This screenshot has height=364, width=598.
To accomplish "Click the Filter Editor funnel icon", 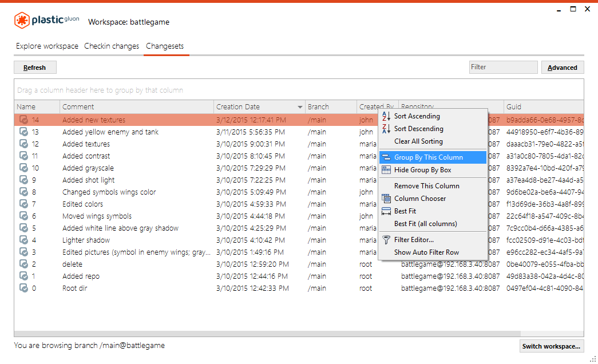I will point(386,240).
